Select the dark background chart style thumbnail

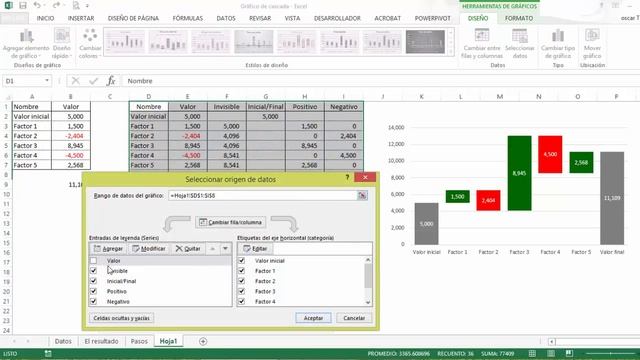425,42
